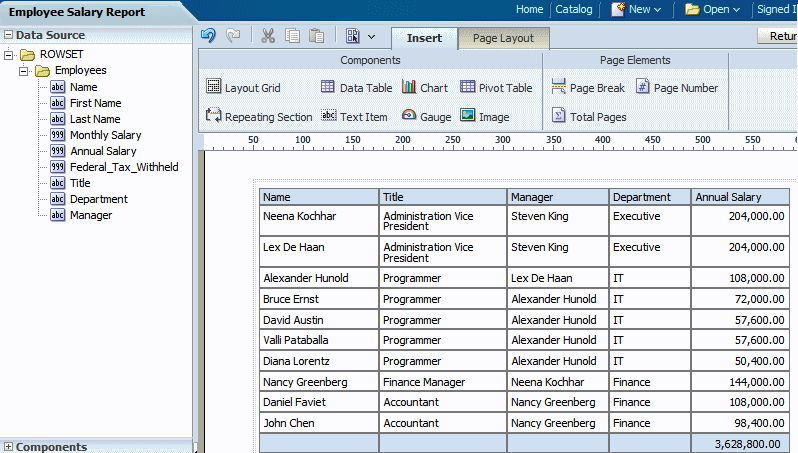The image size is (798, 453).
Task: Click the Undo icon in toolbar
Action: [208, 36]
